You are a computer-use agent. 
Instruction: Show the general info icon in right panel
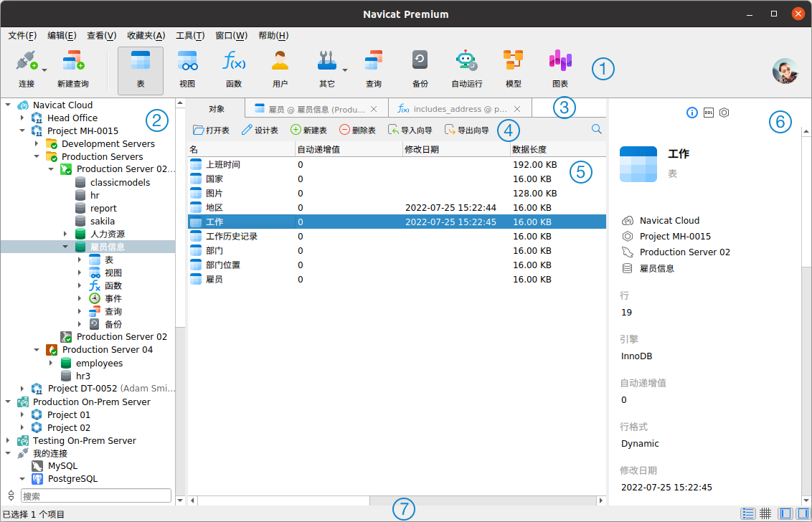692,113
